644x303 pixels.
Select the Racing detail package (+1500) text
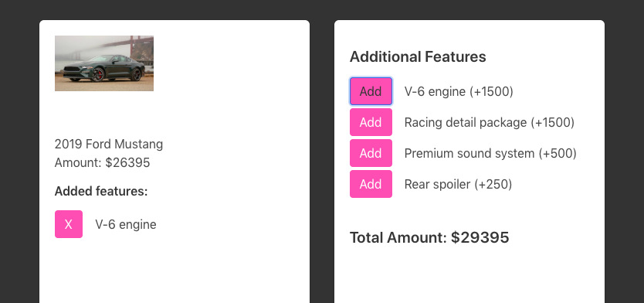click(489, 122)
